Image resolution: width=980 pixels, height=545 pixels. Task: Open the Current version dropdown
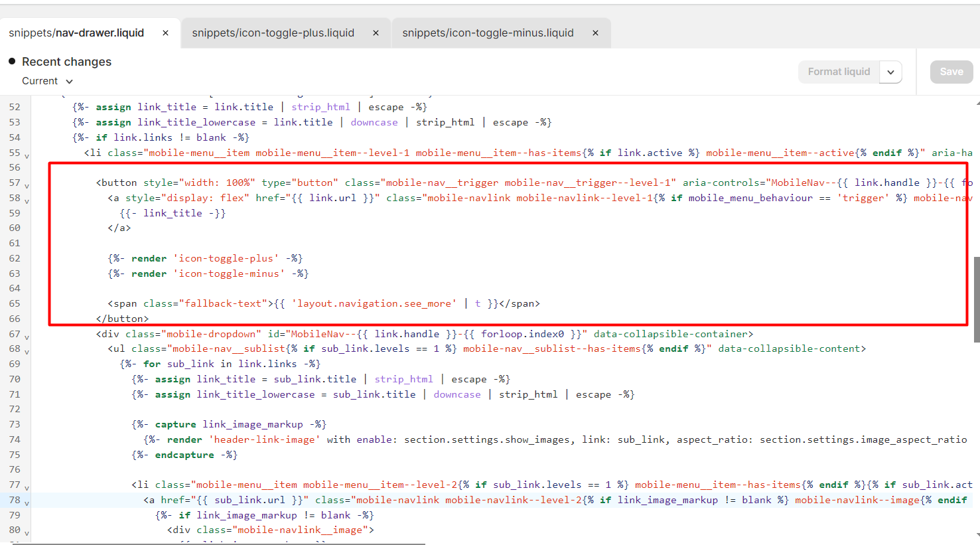[x=47, y=81]
